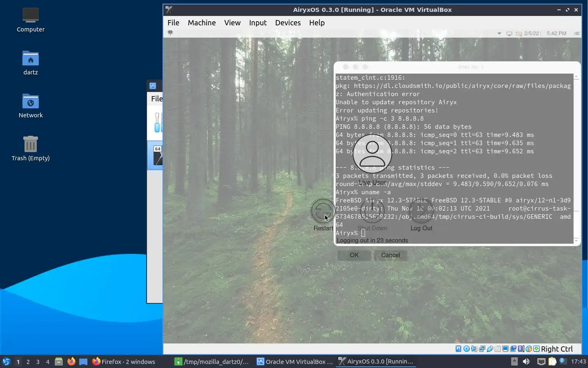Open the Network desktop icon
The height and width of the screenshot is (368, 588).
(x=31, y=105)
